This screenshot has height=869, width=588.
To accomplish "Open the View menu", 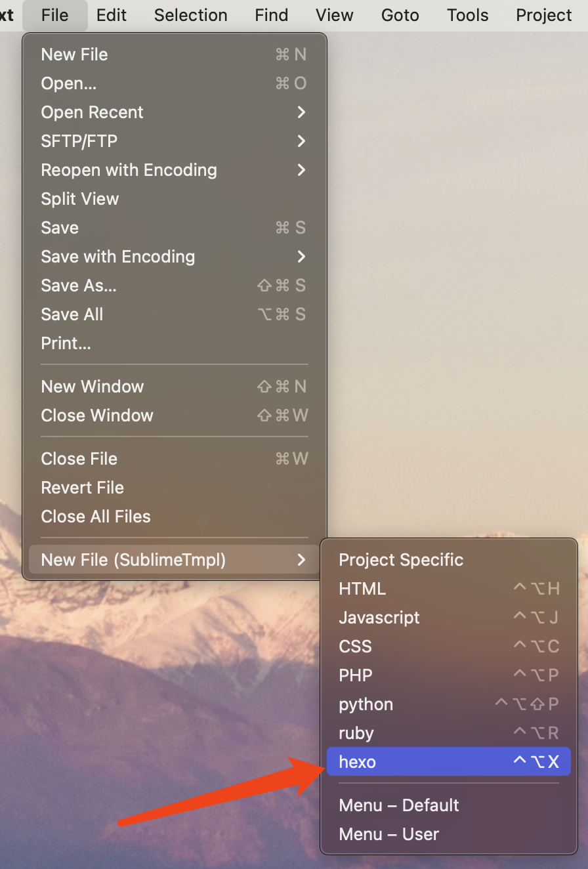I will [x=335, y=15].
